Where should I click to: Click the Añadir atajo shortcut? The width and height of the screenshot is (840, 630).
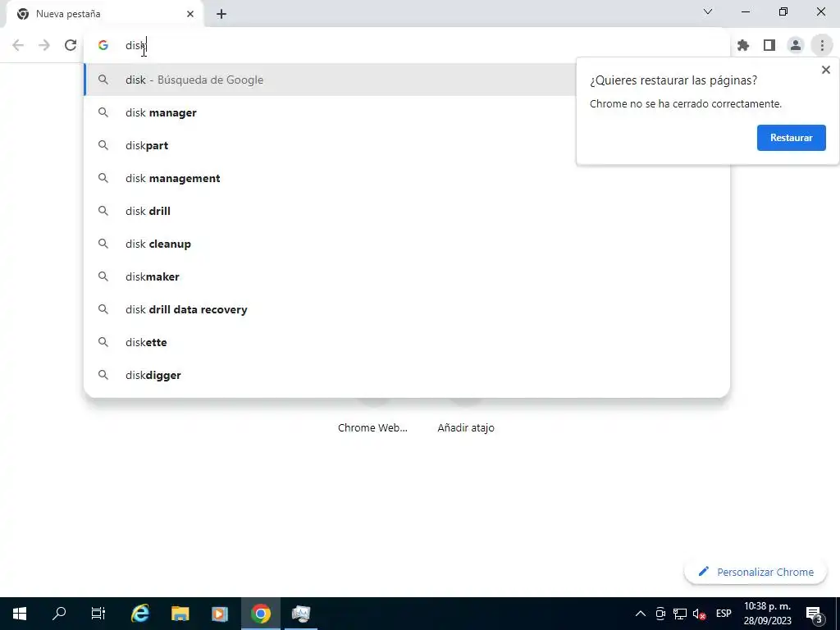point(466,427)
